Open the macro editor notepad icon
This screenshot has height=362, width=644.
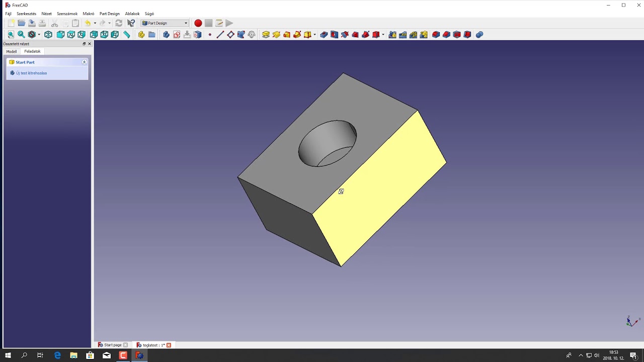pyautogui.click(x=219, y=23)
